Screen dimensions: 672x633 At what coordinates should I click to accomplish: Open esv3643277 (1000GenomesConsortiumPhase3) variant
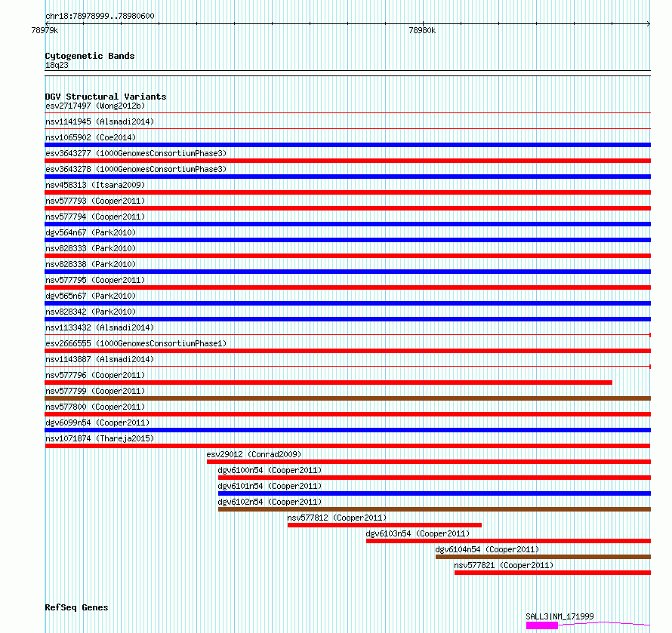pos(136,153)
